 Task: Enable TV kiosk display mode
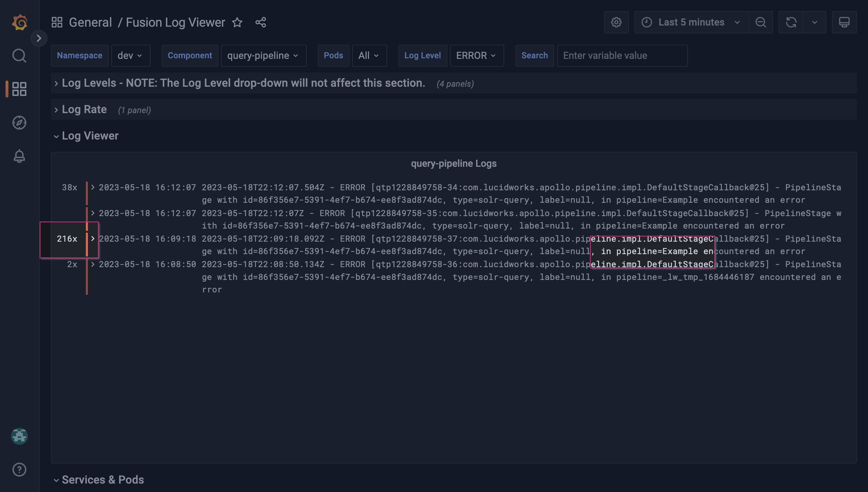coord(844,22)
